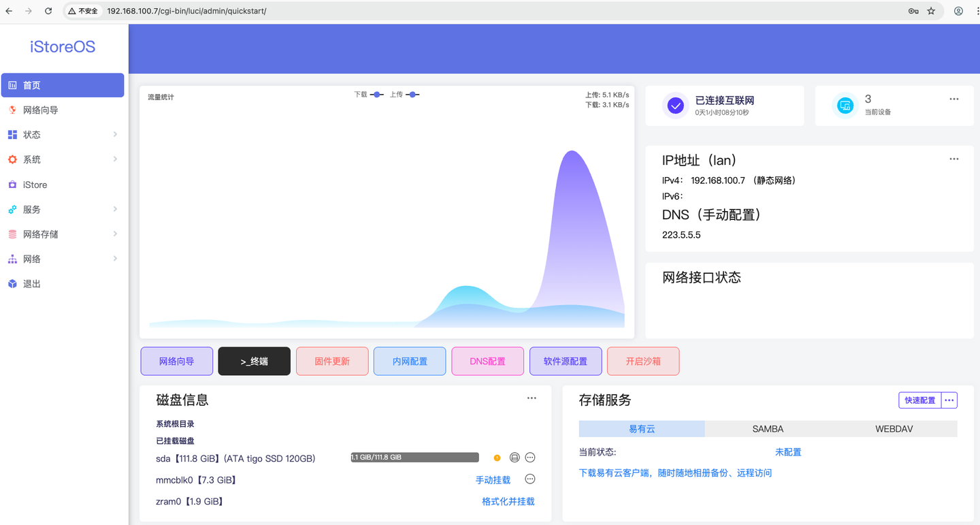Switch to the SAMBA tab in 存储服务
Viewport: 980px width, 525px height.
click(768, 428)
